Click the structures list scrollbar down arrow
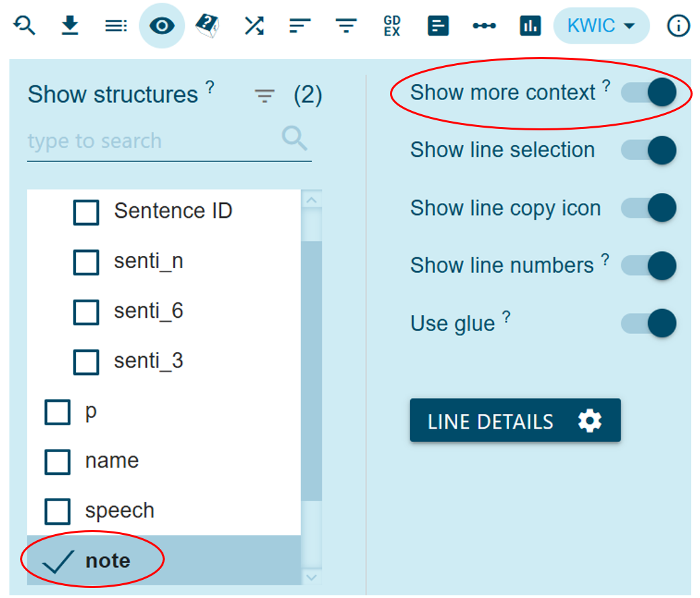The image size is (700, 598). tap(311, 576)
